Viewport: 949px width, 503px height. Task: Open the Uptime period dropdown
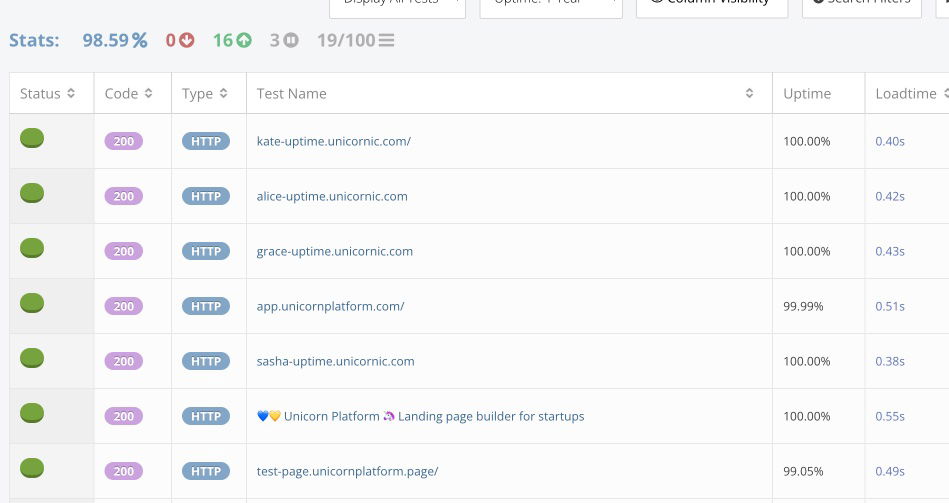click(550, 3)
